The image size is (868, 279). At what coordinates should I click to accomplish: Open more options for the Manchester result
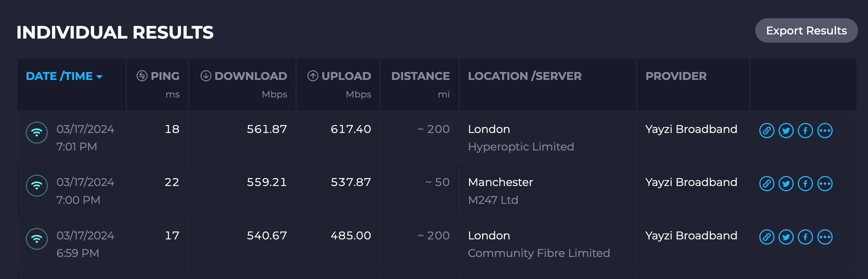825,184
